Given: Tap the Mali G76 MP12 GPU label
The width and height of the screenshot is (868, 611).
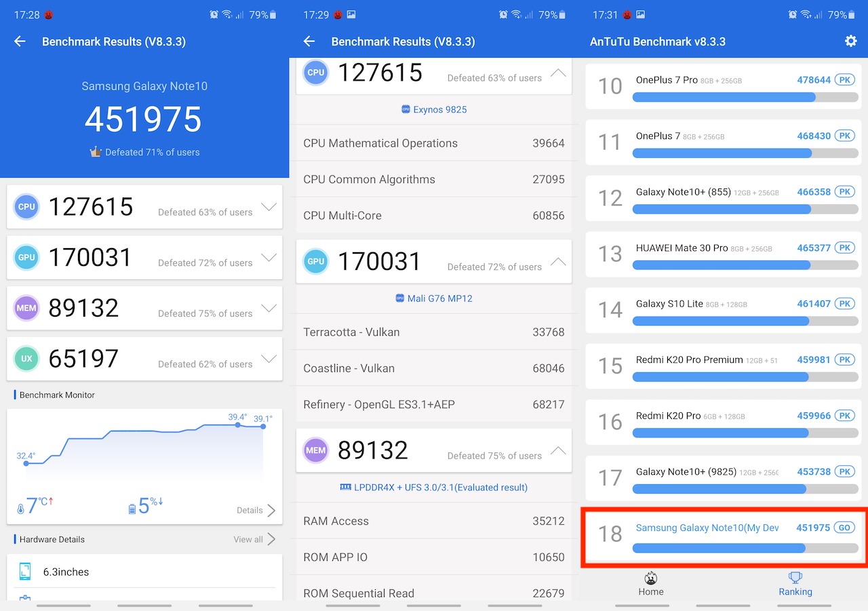Looking at the screenshot, I should [434, 298].
